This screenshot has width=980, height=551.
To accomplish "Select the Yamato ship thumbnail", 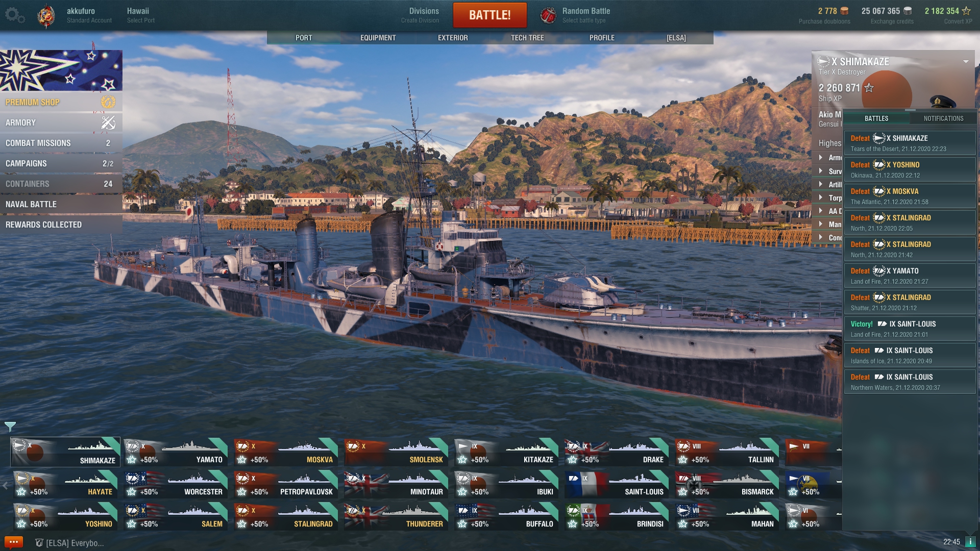I will tap(176, 452).
